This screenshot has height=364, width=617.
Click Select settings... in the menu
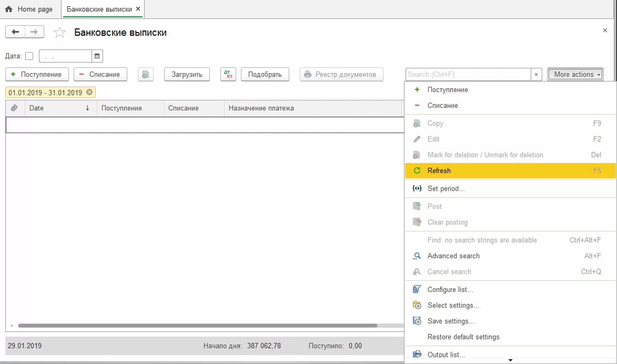pyautogui.click(x=510, y=305)
